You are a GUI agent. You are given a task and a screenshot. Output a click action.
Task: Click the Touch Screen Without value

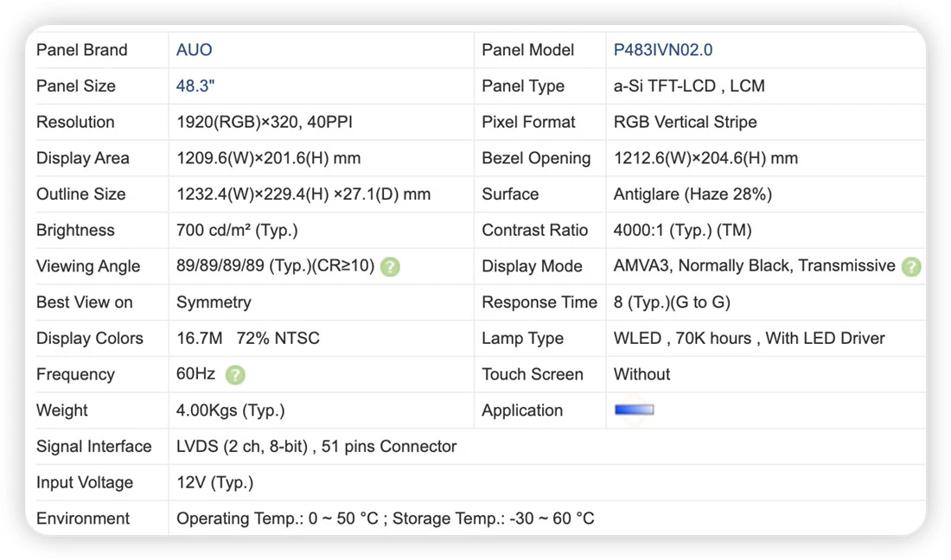coord(641,374)
